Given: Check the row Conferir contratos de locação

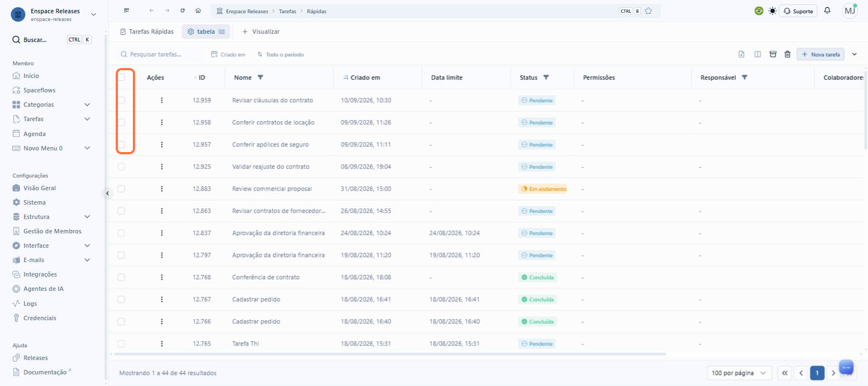Looking at the screenshot, I should [121, 122].
